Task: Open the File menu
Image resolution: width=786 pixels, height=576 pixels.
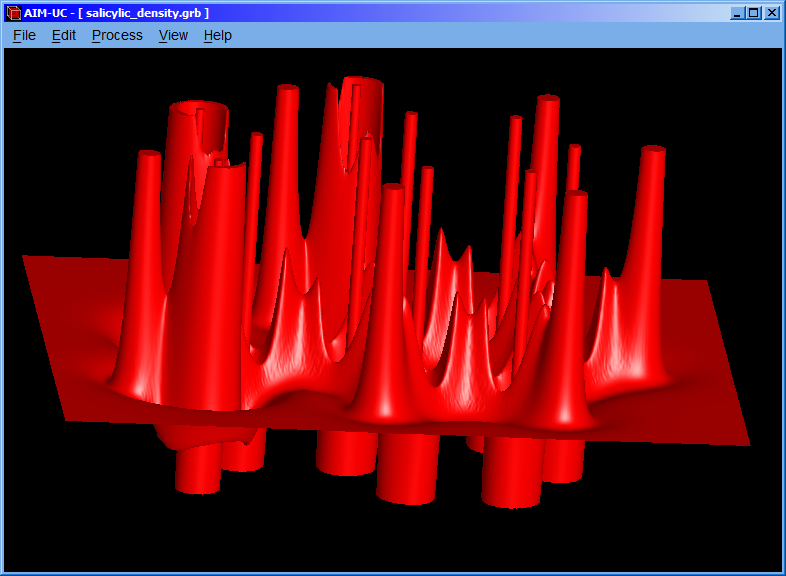Action: [x=24, y=35]
